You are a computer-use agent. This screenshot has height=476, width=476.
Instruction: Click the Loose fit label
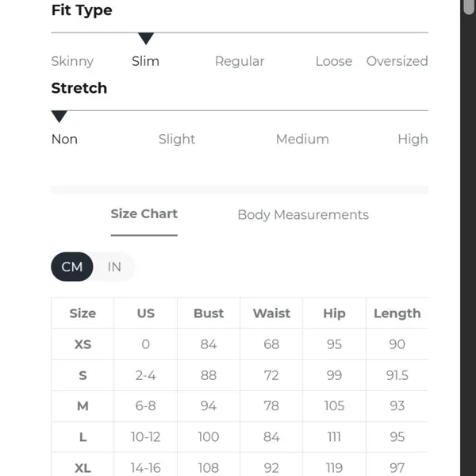click(334, 61)
